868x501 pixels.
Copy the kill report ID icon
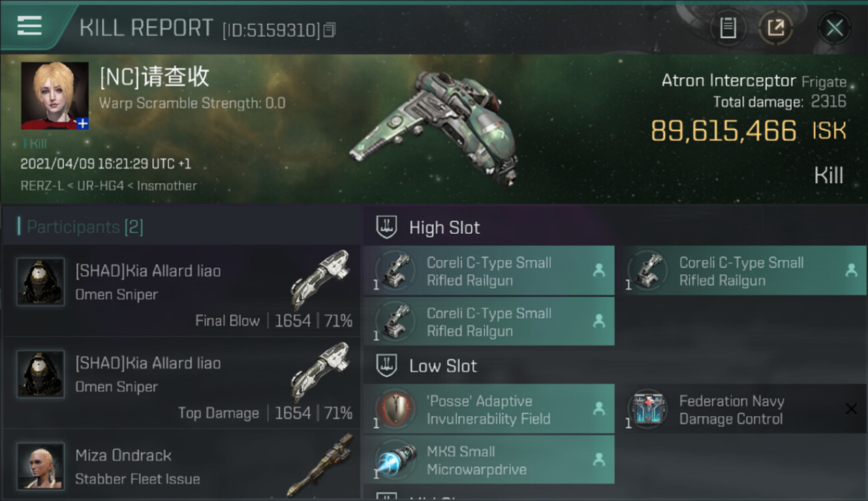pyautogui.click(x=329, y=30)
